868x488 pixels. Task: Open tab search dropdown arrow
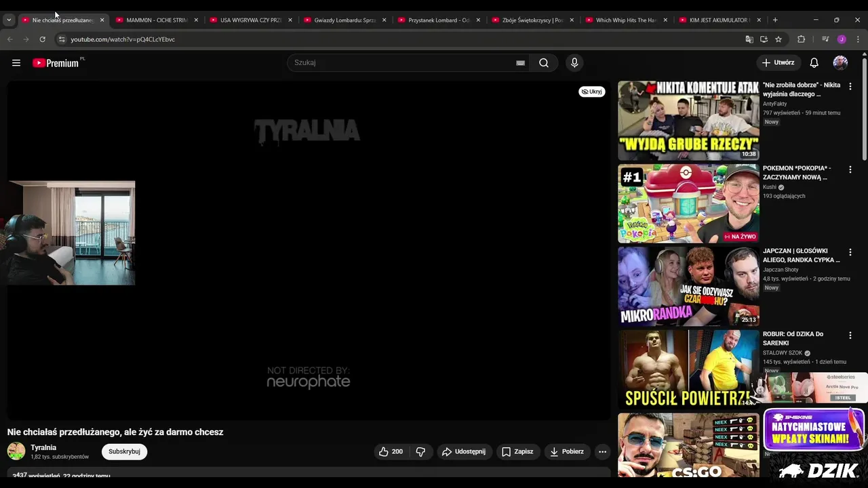[9, 20]
